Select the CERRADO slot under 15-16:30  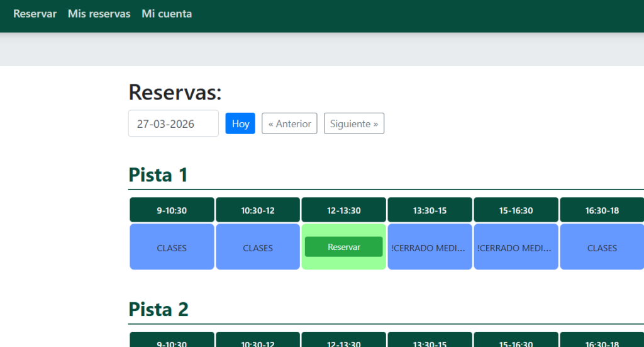[516, 247]
